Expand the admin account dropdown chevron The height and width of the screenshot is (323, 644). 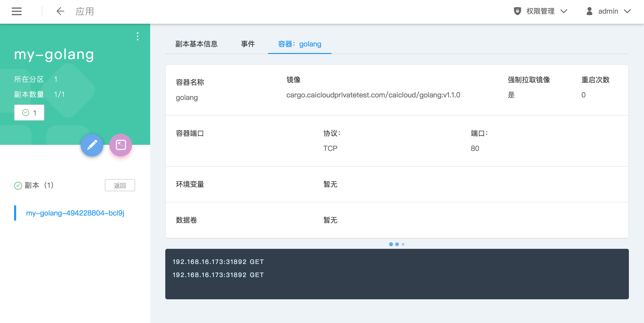point(627,11)
